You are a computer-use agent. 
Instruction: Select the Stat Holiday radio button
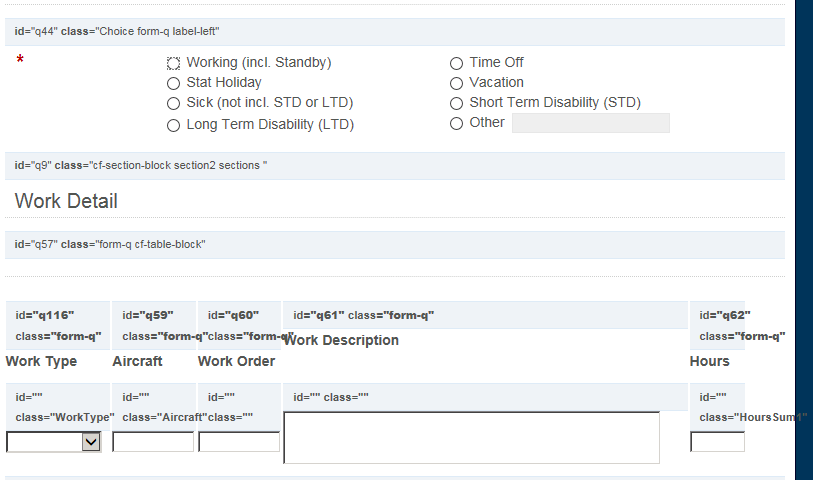pos(173,83)
